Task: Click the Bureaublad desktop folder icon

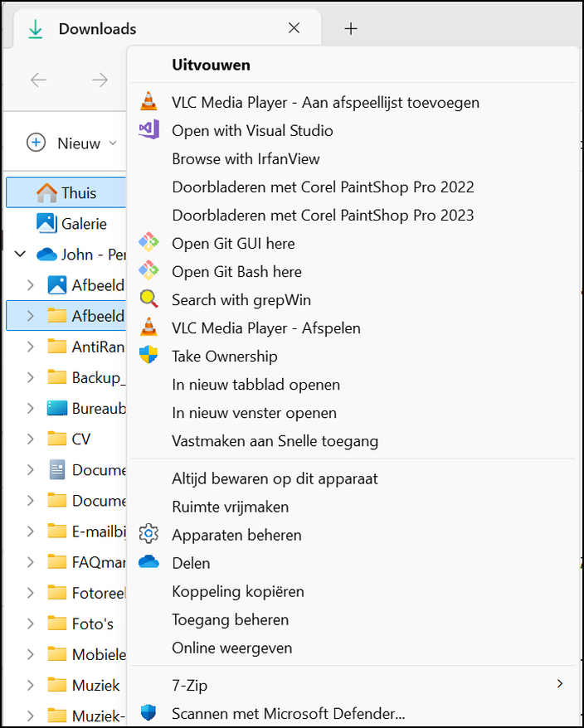Action: pos(57,408)
